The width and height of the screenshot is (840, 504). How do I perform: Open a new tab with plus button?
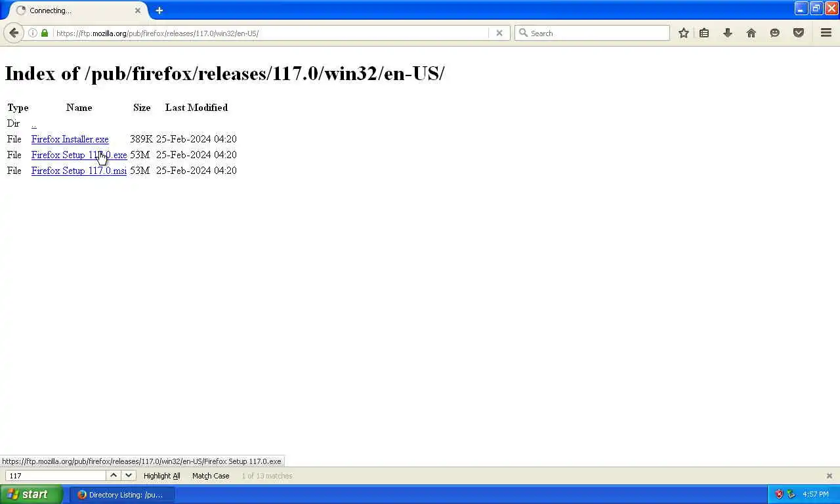(159, 10)
